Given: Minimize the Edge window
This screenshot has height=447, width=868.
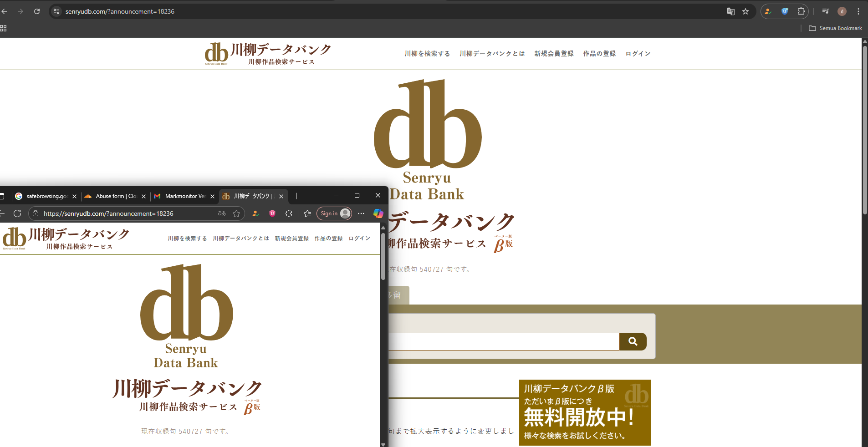Looking at the screenshot, I should pyautogui.click(x=336, y=195).
